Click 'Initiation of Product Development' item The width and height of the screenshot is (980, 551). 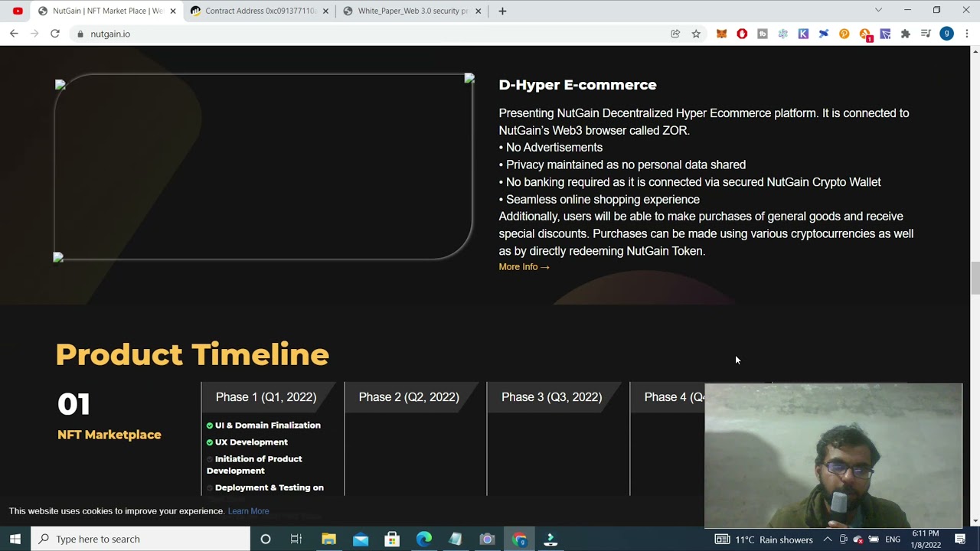254,465
